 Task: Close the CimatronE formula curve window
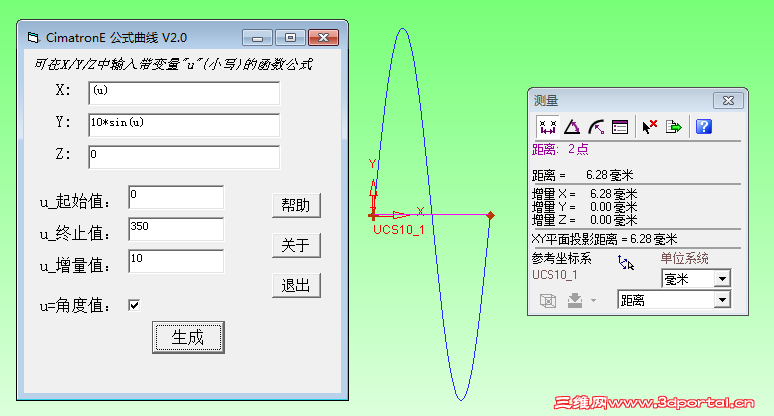pyautogui.click(x=323, y=38)
